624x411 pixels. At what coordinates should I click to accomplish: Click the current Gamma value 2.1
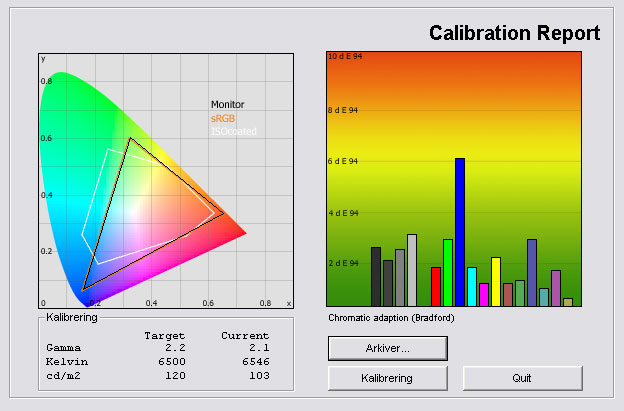[x=259, y=346]
